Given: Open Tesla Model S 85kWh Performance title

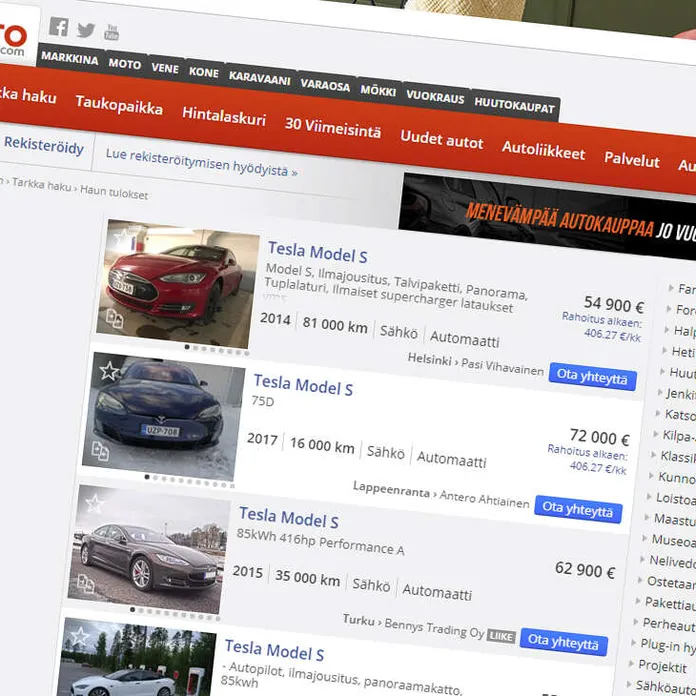Looking at the screenshot, I should click(x=289, y=518).
